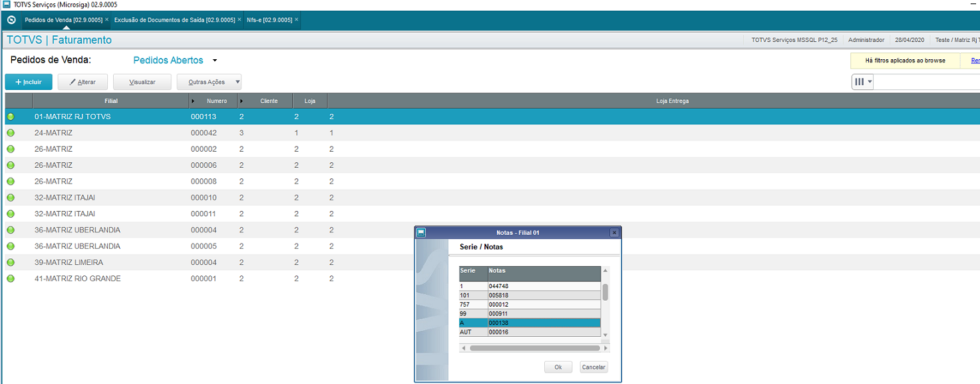Select the 39-MATRIZ LIMEIRA row
The image size is (980, 384).
[492, 262]
